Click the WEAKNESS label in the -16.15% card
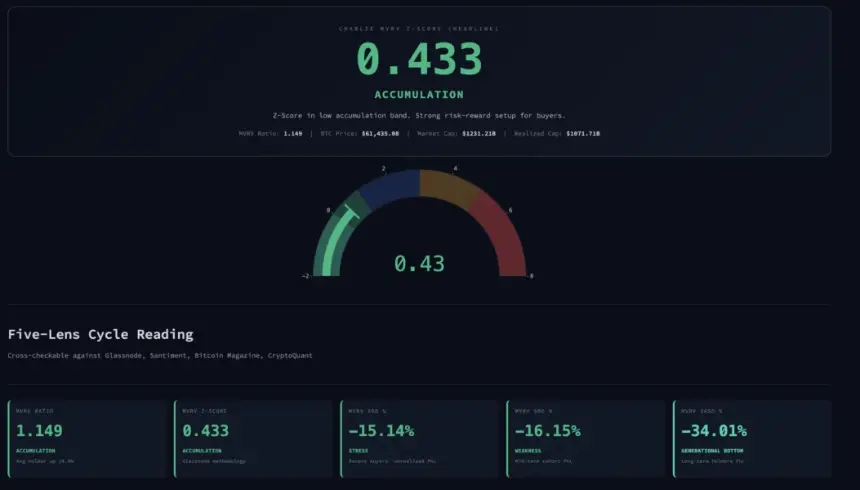This screenshot has width=860, height=490. pyautogui.click(x=528, y=451)
